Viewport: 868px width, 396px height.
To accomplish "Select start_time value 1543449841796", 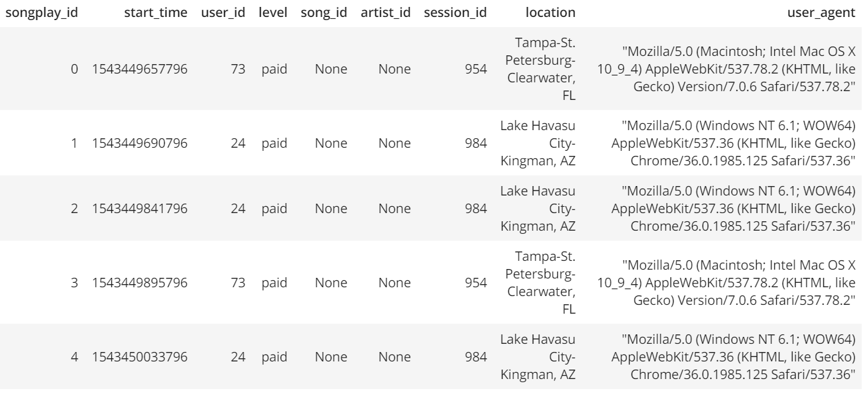I will tap(140, 209).
